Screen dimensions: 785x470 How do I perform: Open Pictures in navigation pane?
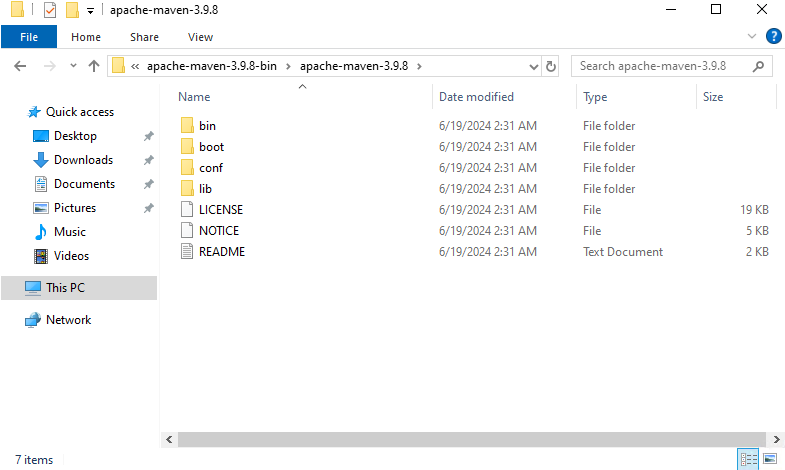tap(75, 208)
